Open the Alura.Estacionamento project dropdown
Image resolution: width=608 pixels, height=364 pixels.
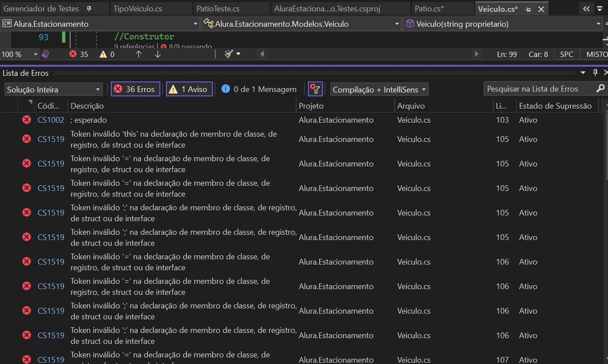100,24
